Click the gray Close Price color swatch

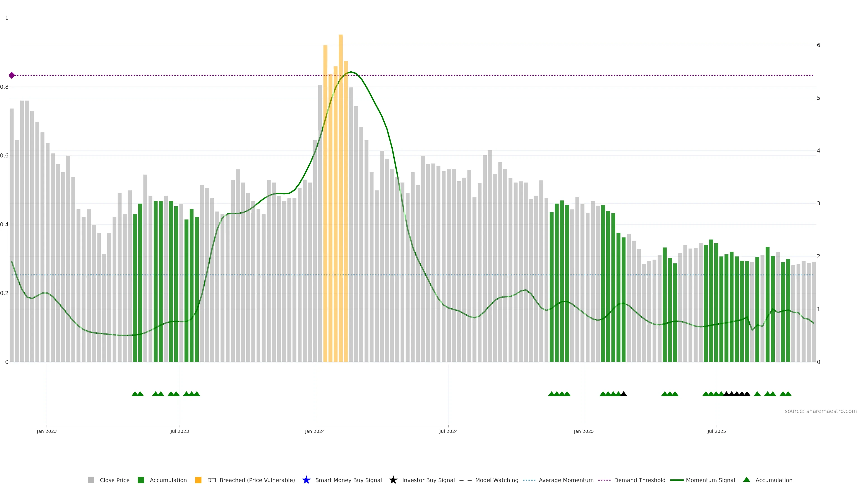pyautogui.click(x=91, y=480)
